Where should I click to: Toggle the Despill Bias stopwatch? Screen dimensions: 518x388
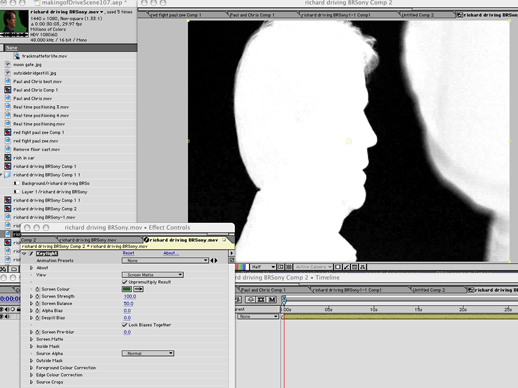(37, 318)
